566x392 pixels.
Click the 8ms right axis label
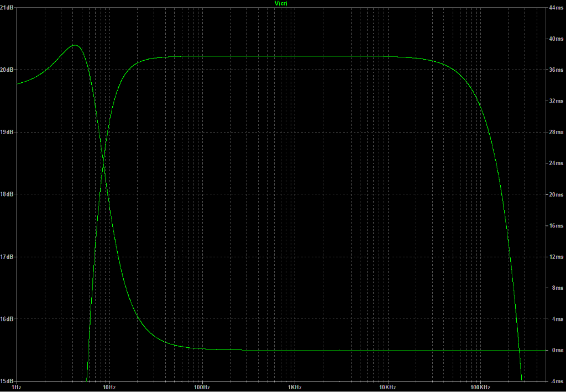558,288
